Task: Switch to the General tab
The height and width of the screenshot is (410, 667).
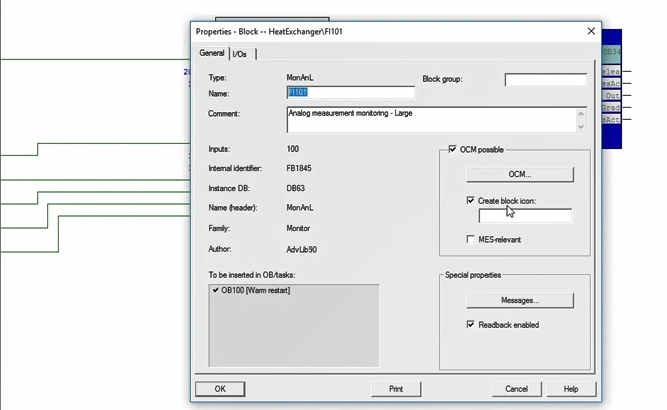Action: coord(211,53)
